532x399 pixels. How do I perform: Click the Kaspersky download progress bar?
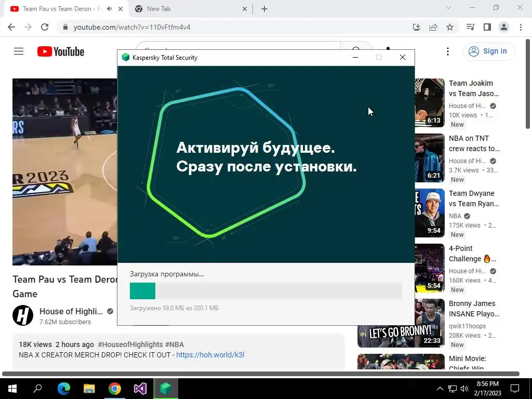click(x=265, y=291)
